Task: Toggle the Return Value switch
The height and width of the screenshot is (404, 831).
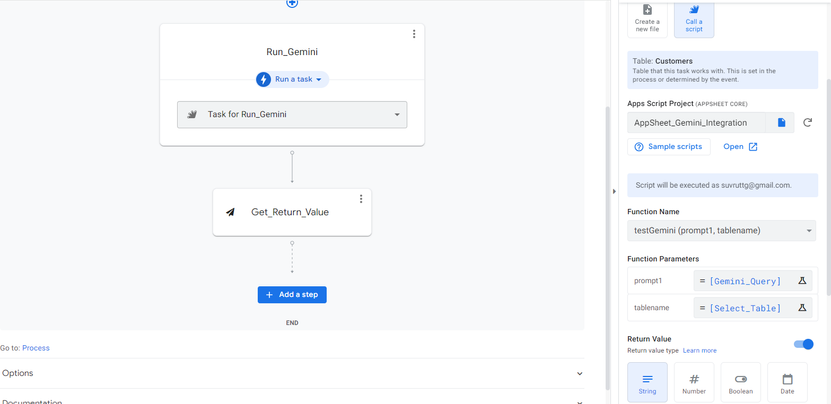Action: pyautogui.click(x=803, y=344)
